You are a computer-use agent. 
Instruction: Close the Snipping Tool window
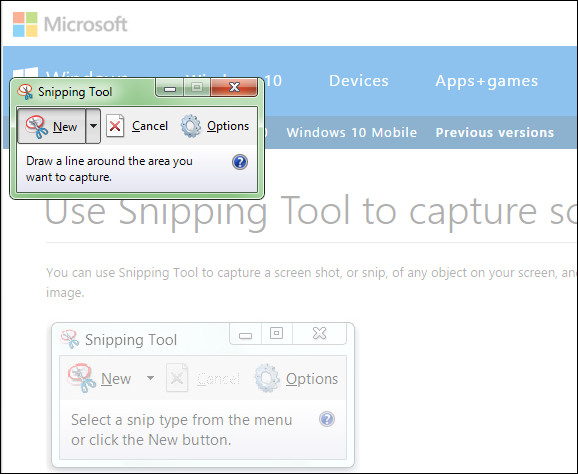tap(234, 88)
